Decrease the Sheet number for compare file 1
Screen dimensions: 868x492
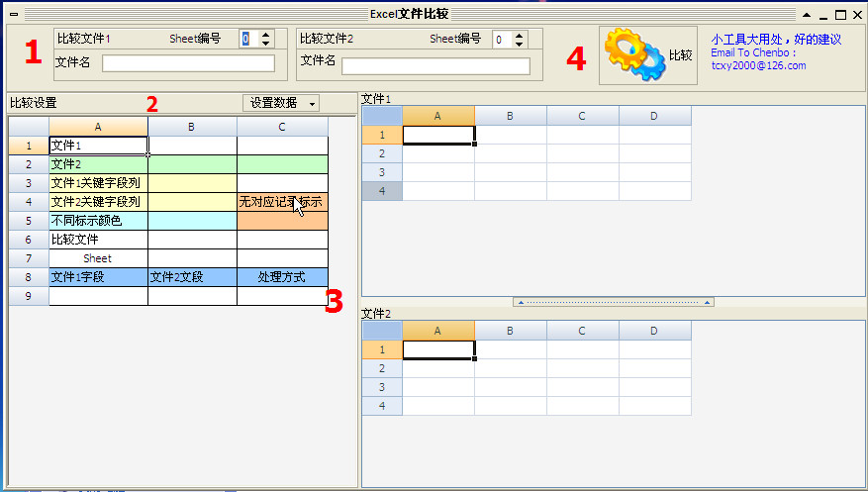point(266,44)
